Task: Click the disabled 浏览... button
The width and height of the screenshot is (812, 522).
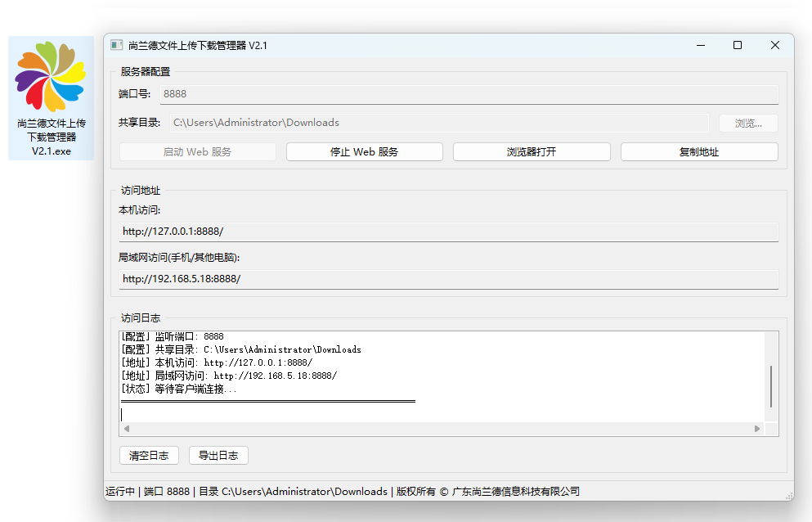Action: pos(748,124)
